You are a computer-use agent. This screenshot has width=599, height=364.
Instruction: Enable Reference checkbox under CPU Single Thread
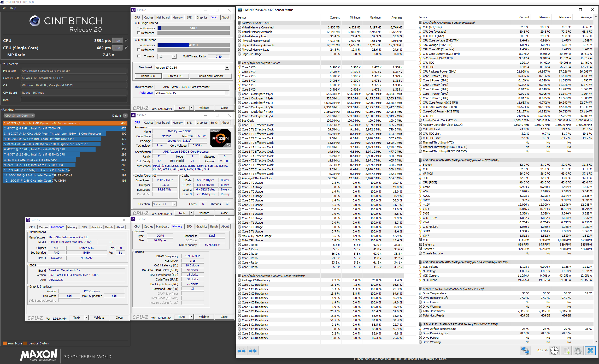(139, 33)
